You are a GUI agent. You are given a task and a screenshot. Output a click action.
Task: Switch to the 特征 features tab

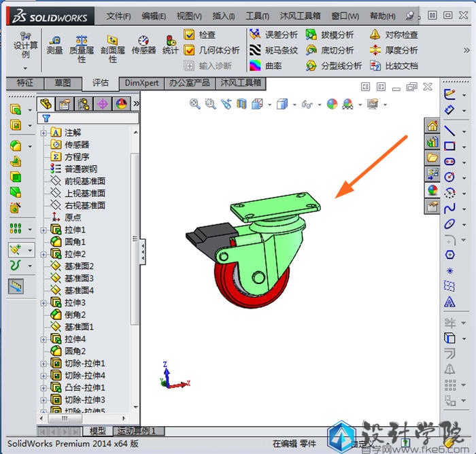[x=24, y=83]
